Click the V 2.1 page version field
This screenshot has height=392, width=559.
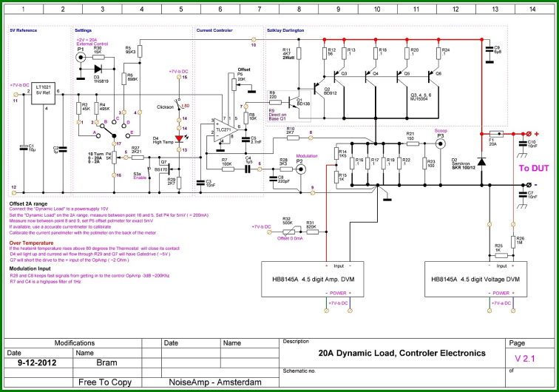coord(525,359)
